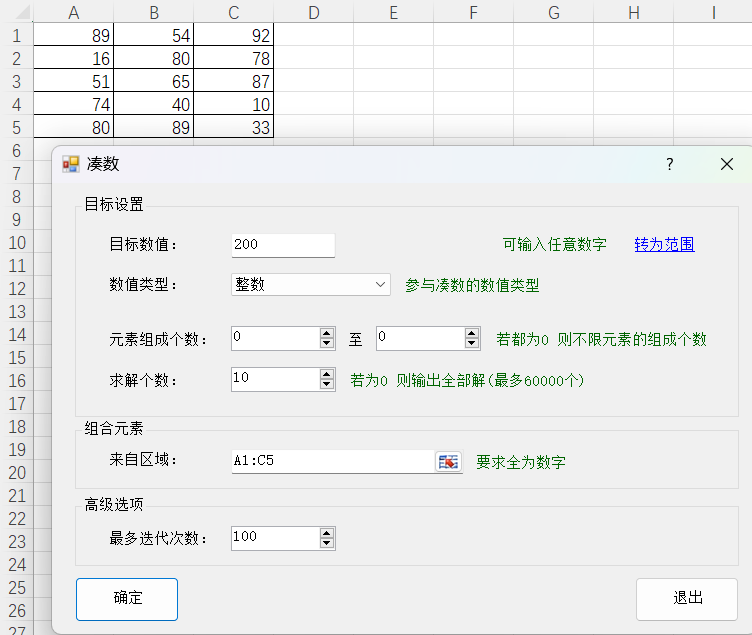Select cell A4 containing 74
This screenshot has height=635, width=752.
[x=73, y=104]
